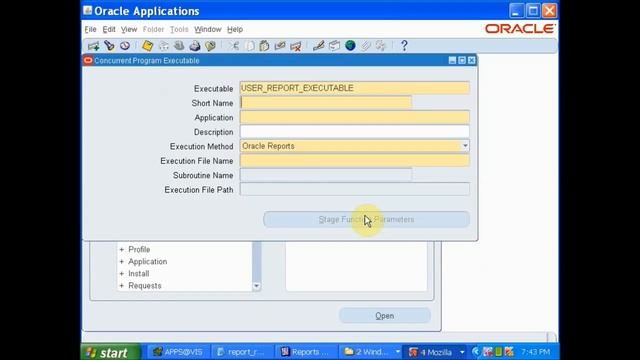Click the Print toolbar icon
The width and height of the screenshot is (640, 360).
coord(195,46)
